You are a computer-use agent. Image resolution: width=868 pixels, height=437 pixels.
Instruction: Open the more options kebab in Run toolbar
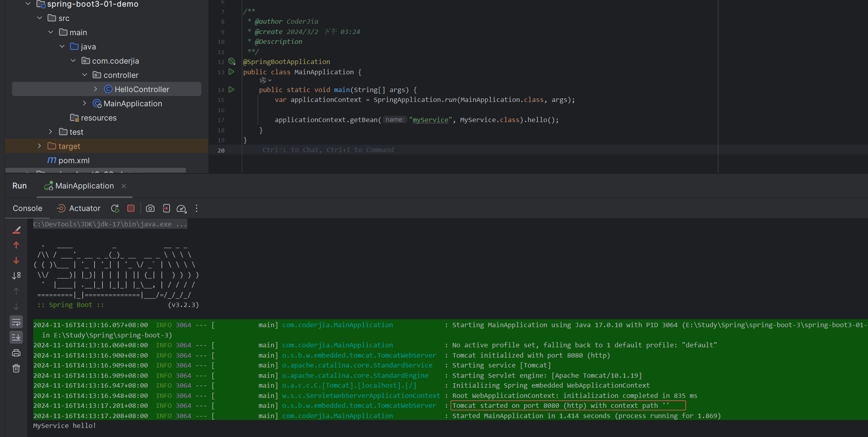tap(197, 208)
